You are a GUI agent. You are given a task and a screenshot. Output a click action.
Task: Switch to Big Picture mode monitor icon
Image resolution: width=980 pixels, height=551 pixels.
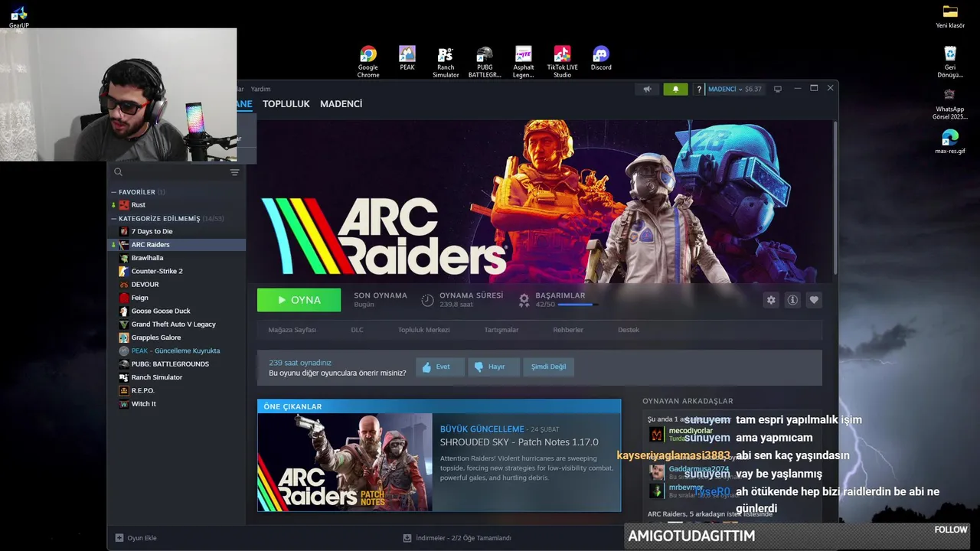[777, 89]
